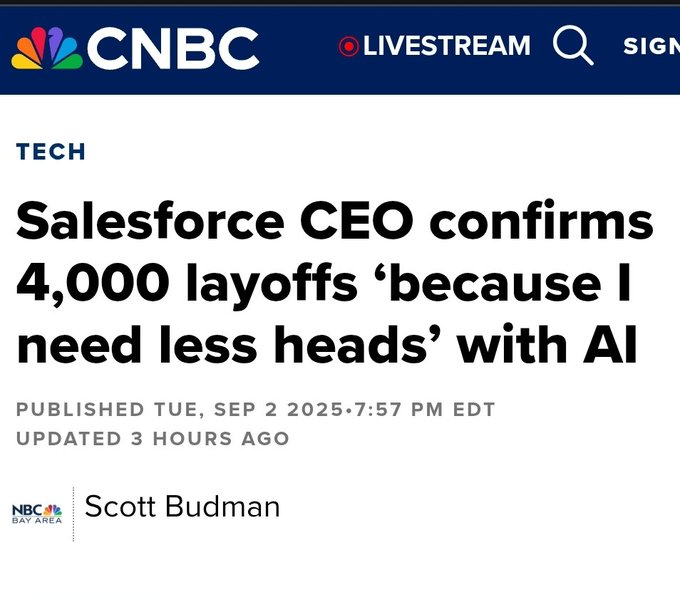This screenshot has height=597, width=680.
Task: Click 'need less heads' headline line
Action: click(228, 345)
